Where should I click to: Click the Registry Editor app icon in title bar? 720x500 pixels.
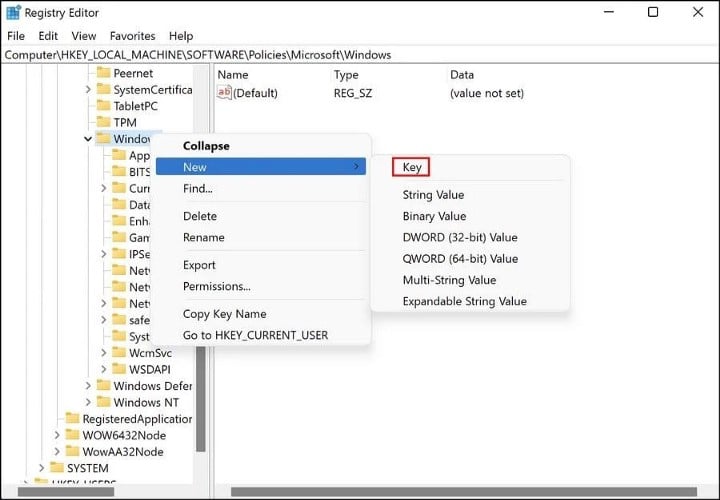[x=13, y=12]
